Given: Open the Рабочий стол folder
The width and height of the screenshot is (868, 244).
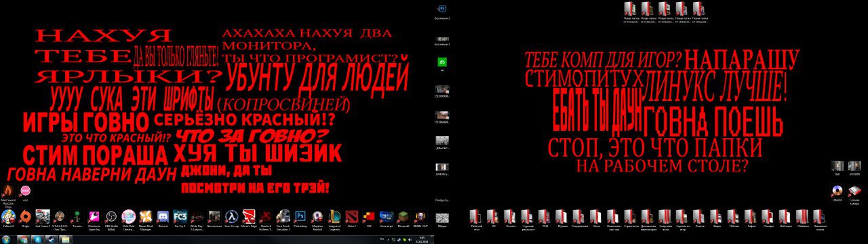Looking at the screenshot, I should click(x=476, y=220).
